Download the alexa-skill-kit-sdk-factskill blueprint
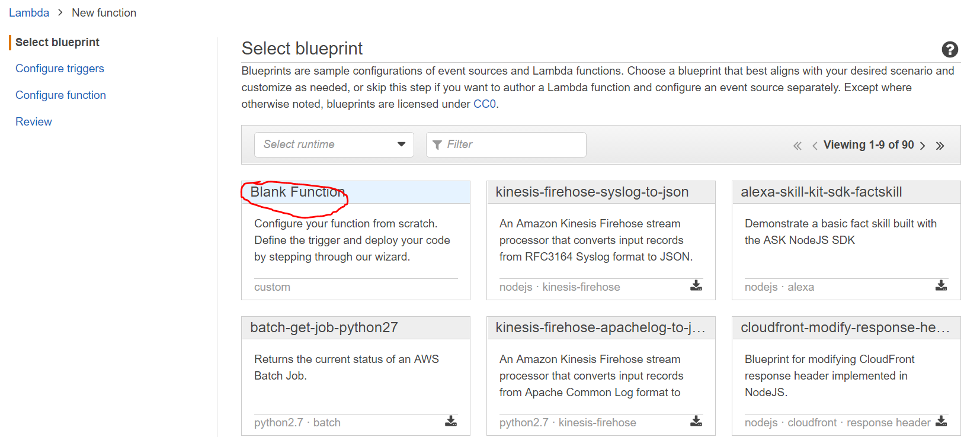This screenshot has height=437, width=980. pyautogui.click(x=941, y=285)
